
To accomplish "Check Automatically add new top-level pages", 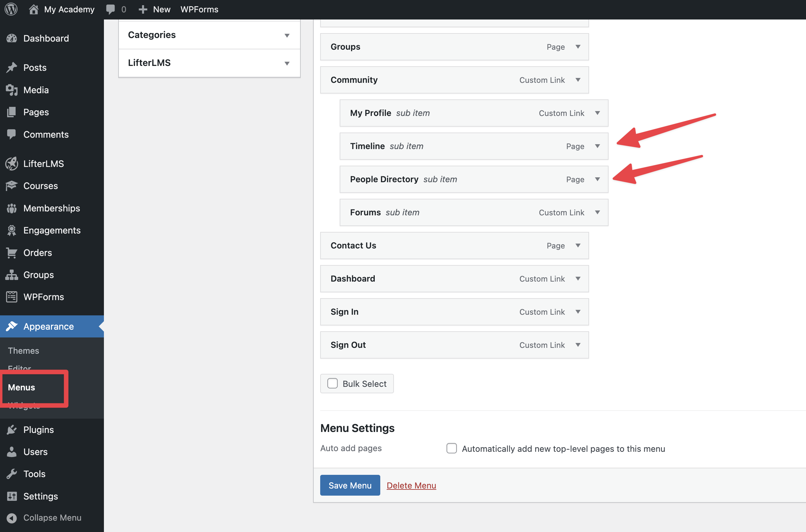I will pyautogui.click(x=451, y=448).
